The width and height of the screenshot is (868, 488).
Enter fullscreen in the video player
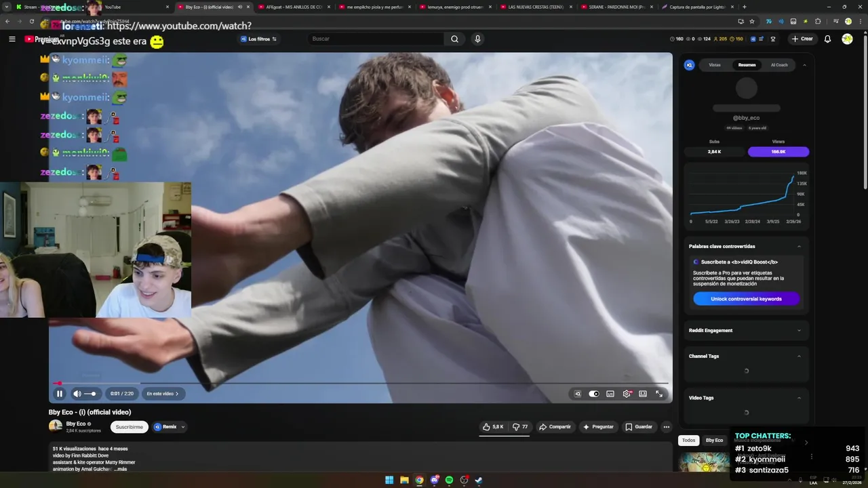[x=659, y=394]
